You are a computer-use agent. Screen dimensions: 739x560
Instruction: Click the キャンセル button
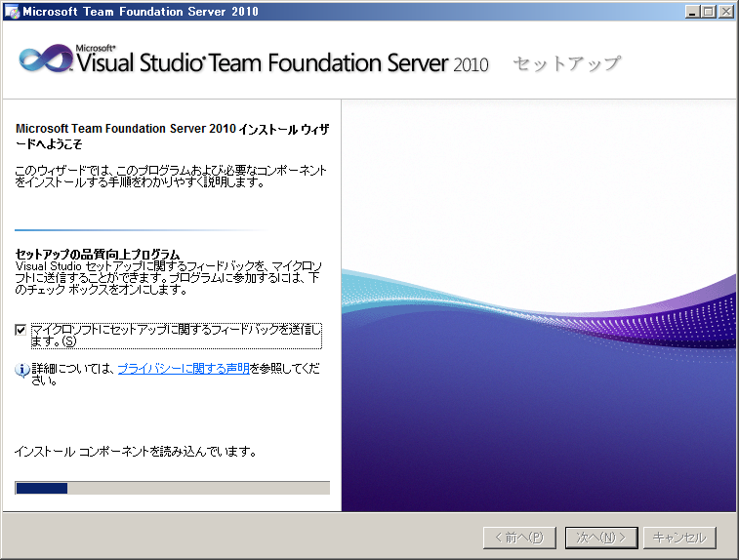[679, 538]
